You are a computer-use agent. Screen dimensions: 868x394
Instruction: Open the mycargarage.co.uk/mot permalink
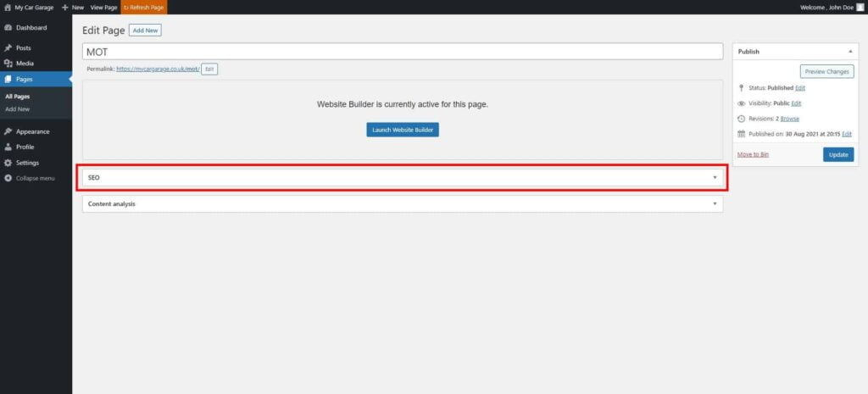[158, 69]
